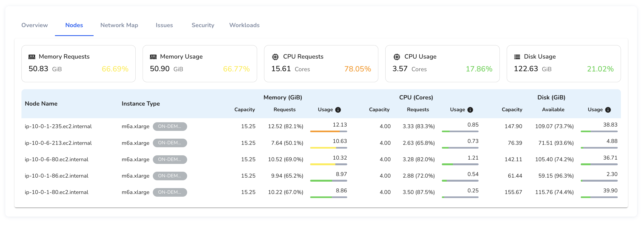Click the Memory Requests RAM icon
This screenshot has width=644, height=230.
click(x=32, y=57)
